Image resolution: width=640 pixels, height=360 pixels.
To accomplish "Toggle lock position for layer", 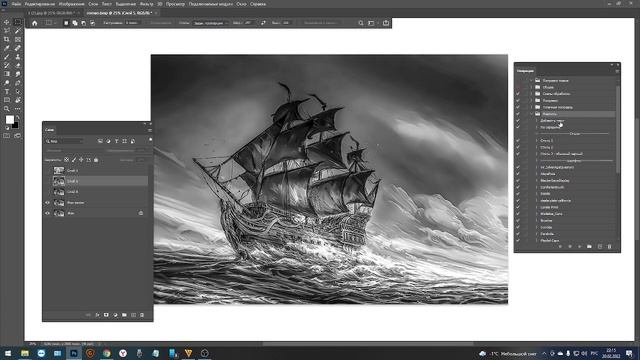I will [81, 160].
